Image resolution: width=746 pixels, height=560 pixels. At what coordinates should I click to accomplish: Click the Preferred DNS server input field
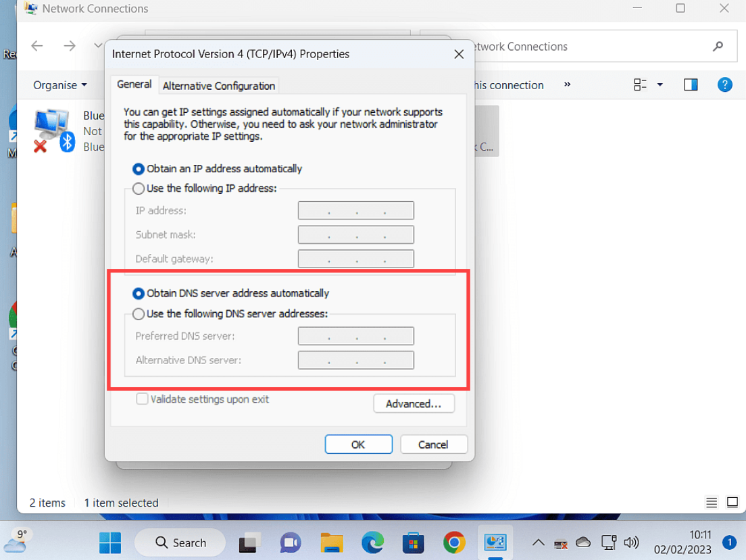point(355,336)
